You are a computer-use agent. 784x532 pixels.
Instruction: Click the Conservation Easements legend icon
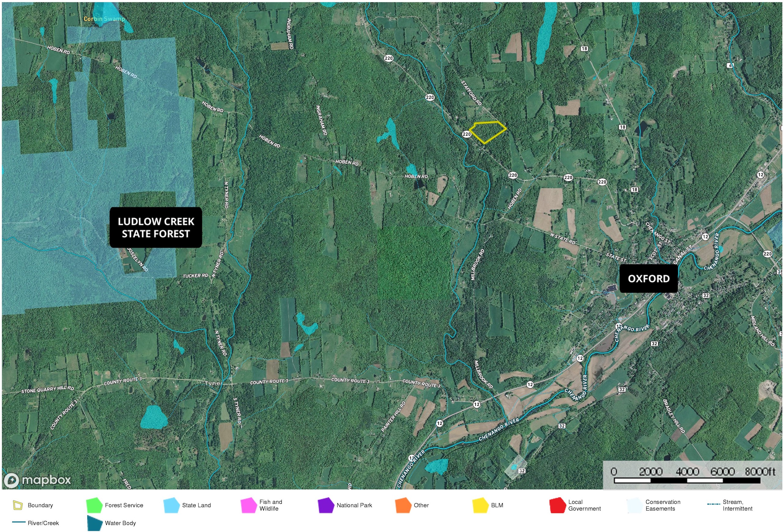pos(635,505)
